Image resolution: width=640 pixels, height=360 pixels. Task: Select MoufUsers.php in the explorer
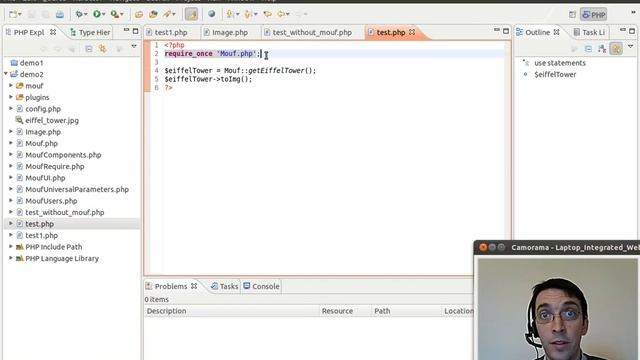pos(51,201)
